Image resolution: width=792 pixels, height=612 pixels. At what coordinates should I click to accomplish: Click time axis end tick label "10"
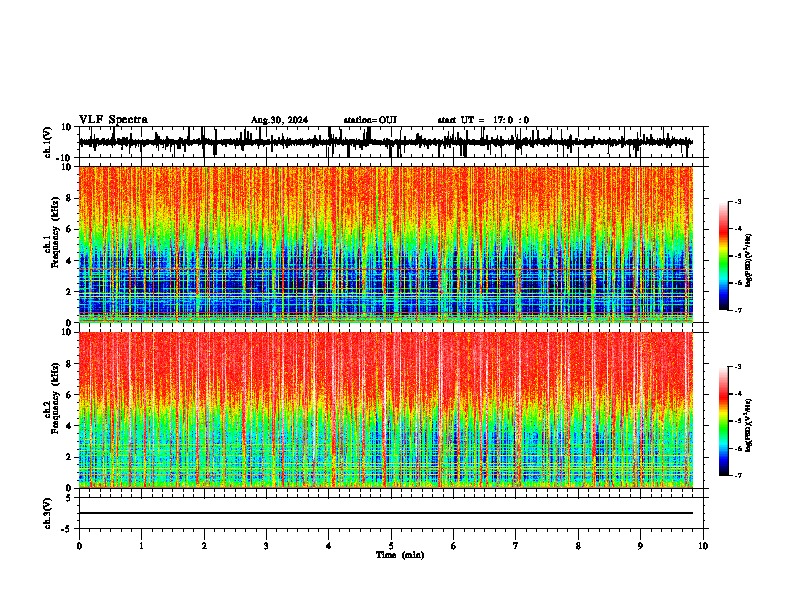(x=703, y=546)
